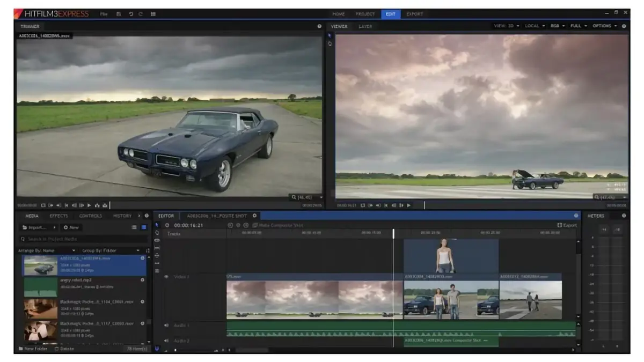Click the Search in Project Media field
This screenshot has height=362, width=644.
point(83,239)
